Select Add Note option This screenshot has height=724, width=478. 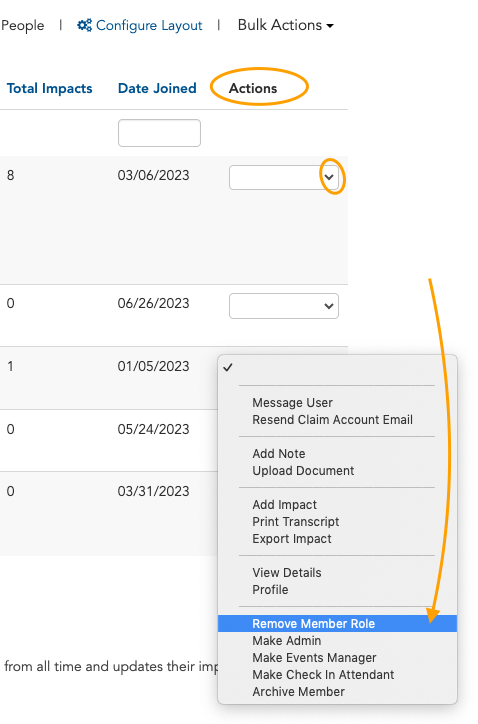point(278,453)
